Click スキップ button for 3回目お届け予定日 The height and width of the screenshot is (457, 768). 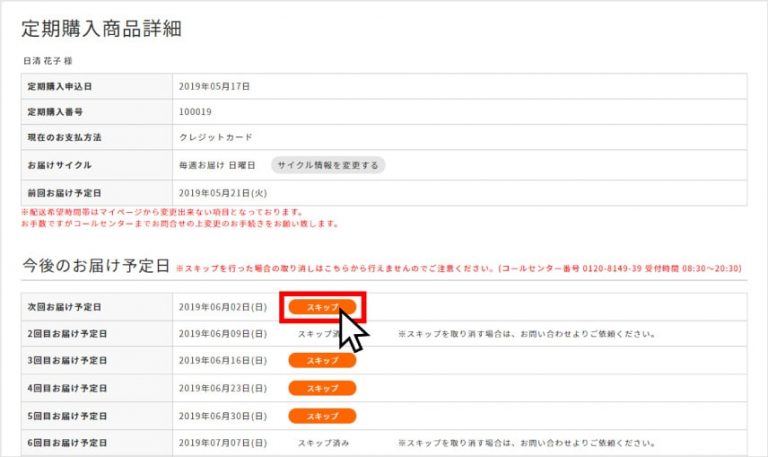click(x=322, y=361)
